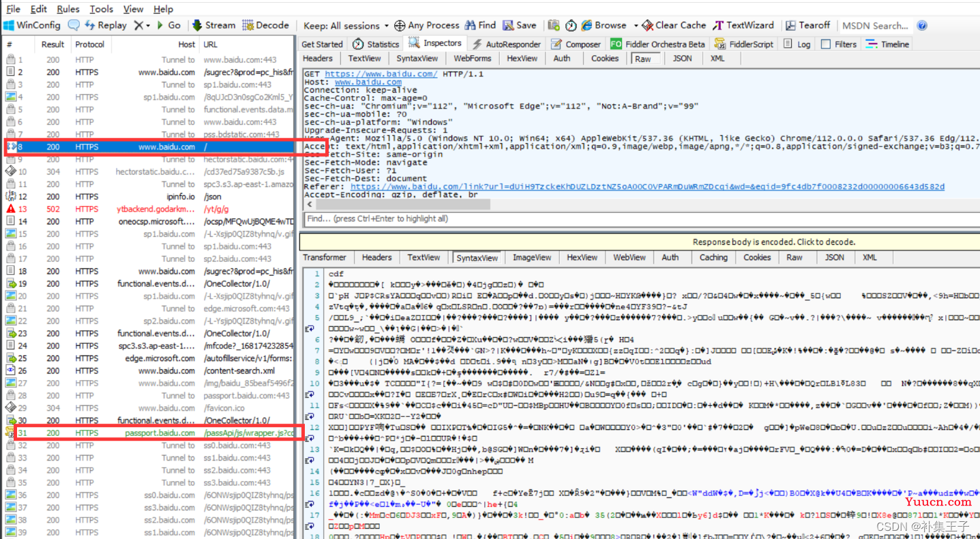Toggle the Decode option
This screenshot has width=980, height=539.
tap(266, 25)
